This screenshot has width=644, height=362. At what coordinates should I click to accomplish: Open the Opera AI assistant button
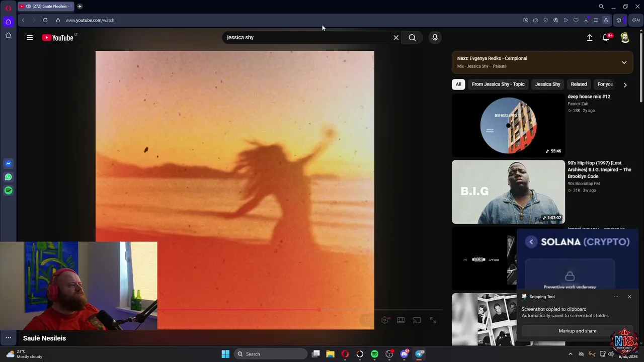636,20
